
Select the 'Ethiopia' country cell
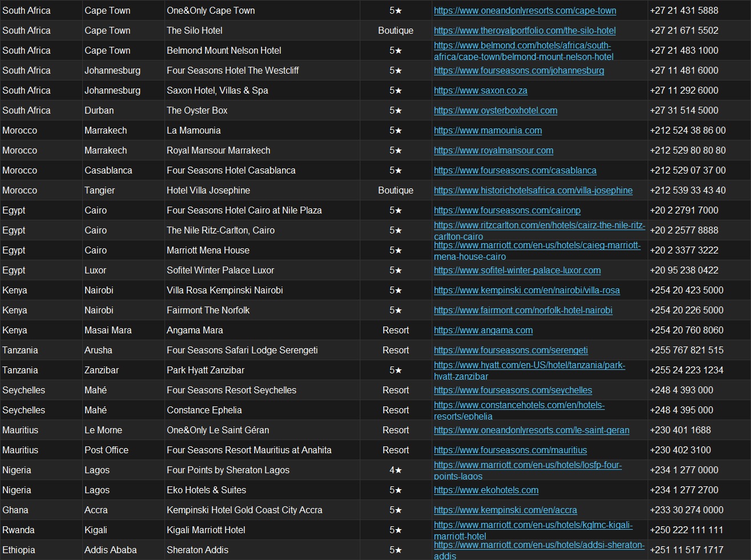point(41,550)
